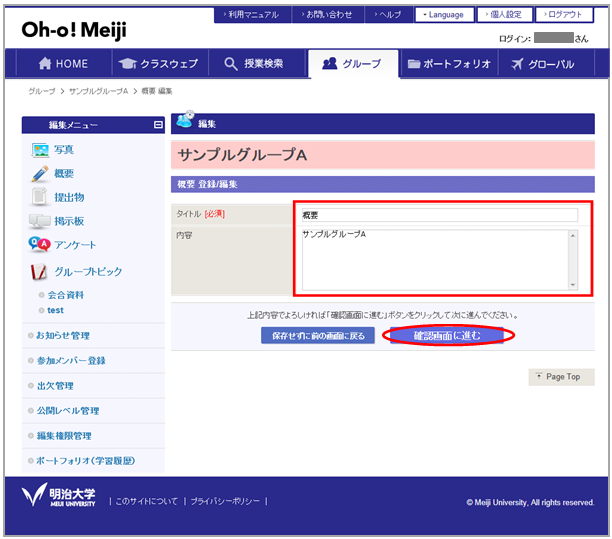Click the 概要 pencil icon
The image size is (612, 539).
click(x=40, y=174)
